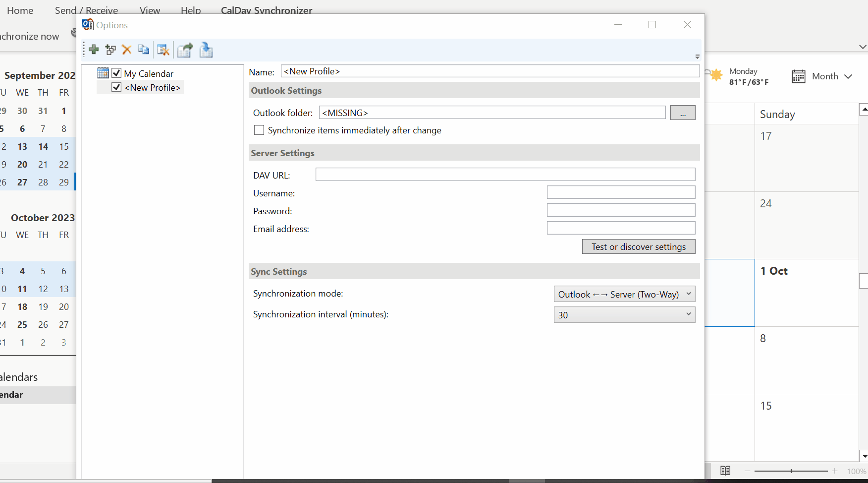Open the Synchronization interval dropdown

(x=688, y=314)
